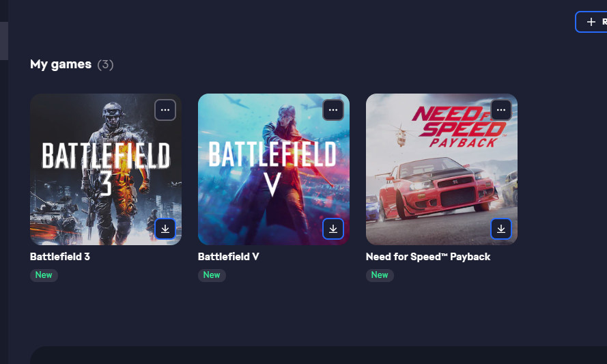Click the New tag under Battlefield V
The height and width of the screenshot is (364, 607).
click(x=212, y=275)
